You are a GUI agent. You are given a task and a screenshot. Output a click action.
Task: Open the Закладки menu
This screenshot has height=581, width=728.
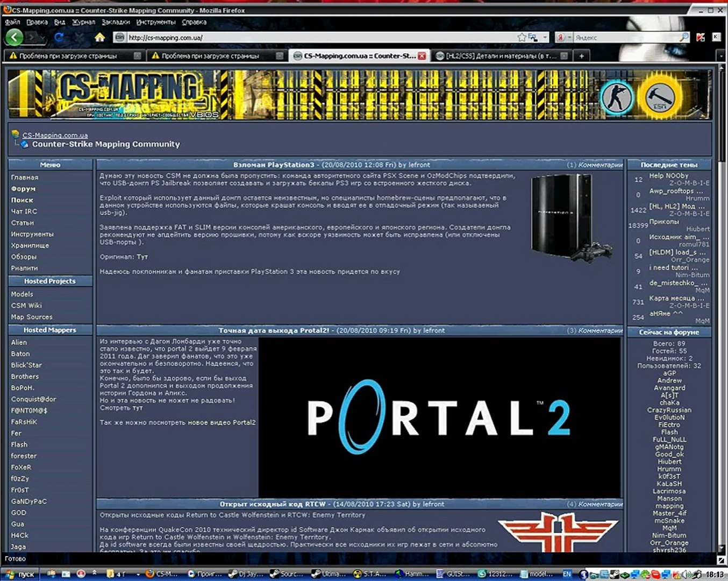pyautogui.click(x=116, y=22)
